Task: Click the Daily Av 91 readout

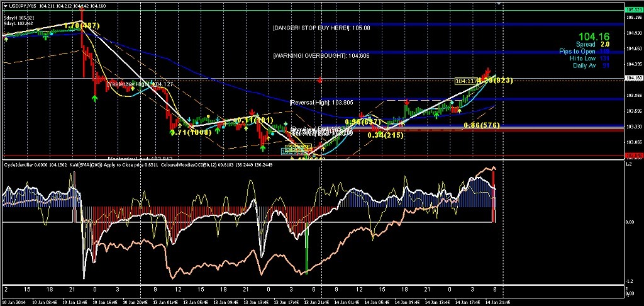Action: coord(591,66)
